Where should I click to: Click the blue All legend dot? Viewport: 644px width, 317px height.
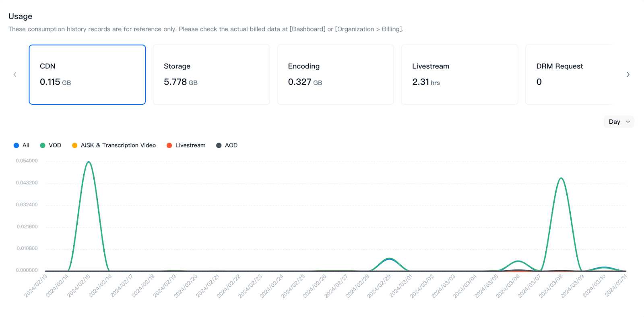17,145
